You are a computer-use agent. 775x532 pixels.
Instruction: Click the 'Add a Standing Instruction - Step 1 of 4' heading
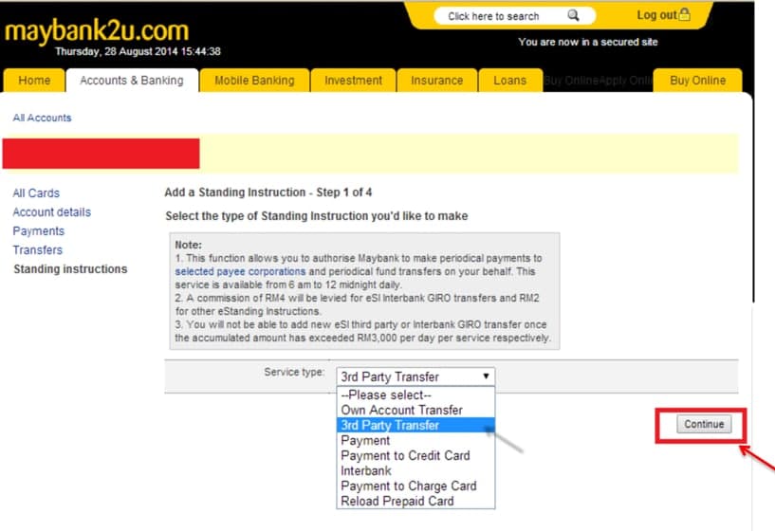pos(268,193)
